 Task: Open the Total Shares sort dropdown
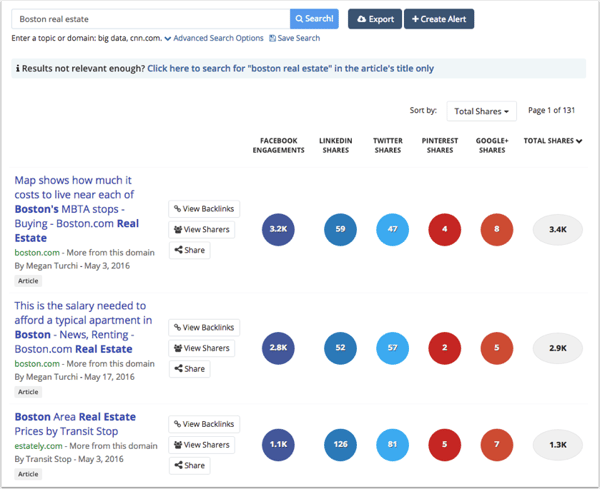coord(481,111)
